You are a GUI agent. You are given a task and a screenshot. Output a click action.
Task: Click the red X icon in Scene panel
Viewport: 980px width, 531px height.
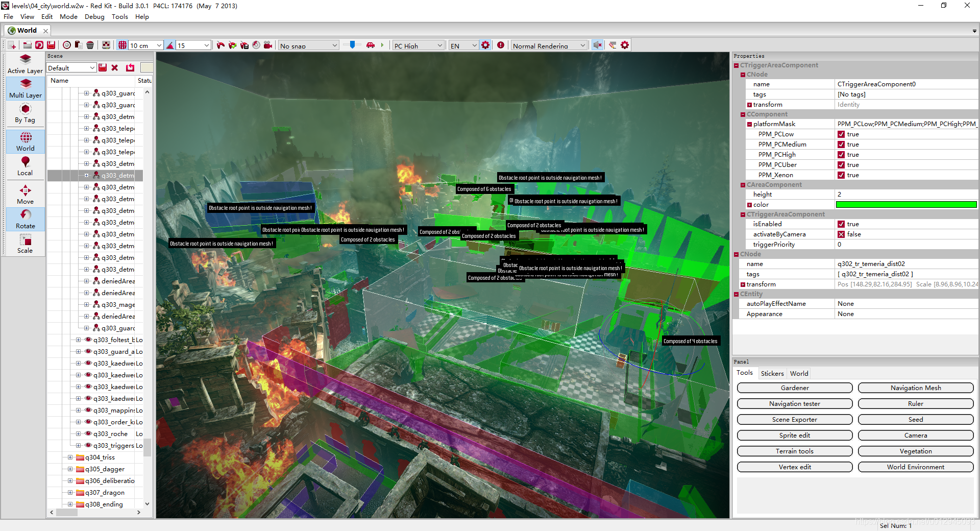click(115, 68)
